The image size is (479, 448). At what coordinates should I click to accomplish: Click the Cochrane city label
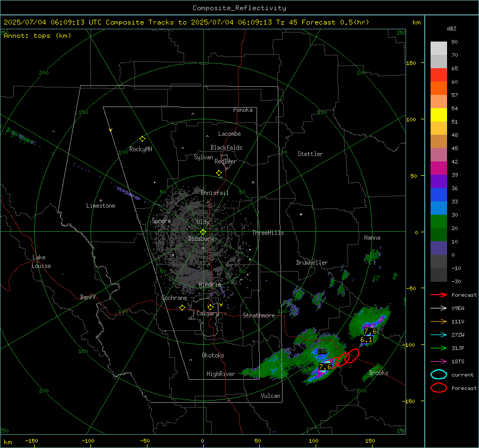tap(174, 298)
